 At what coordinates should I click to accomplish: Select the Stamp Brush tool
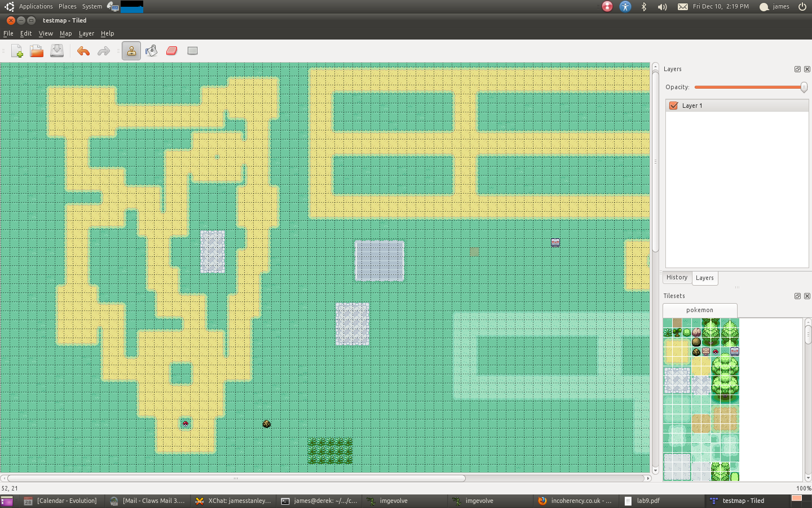click(x=131, y=51)
